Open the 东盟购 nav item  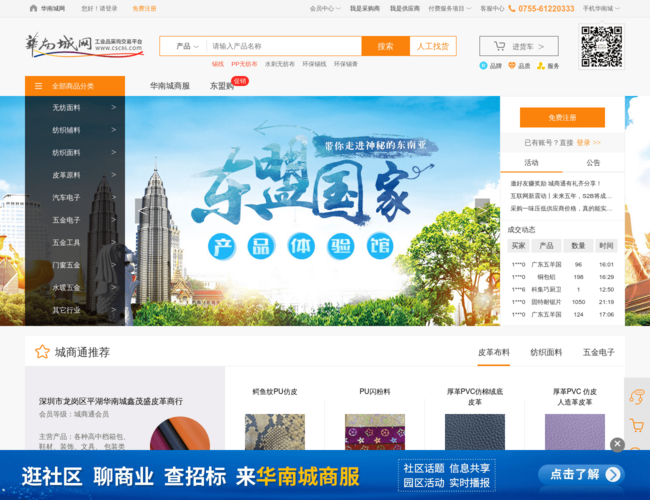point(222,86)
